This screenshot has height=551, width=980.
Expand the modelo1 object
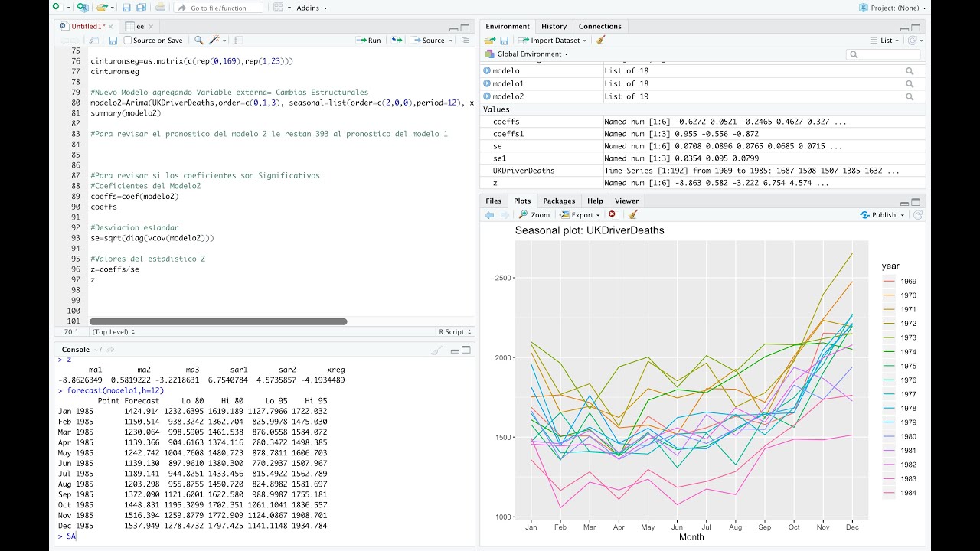coord(487,83)
